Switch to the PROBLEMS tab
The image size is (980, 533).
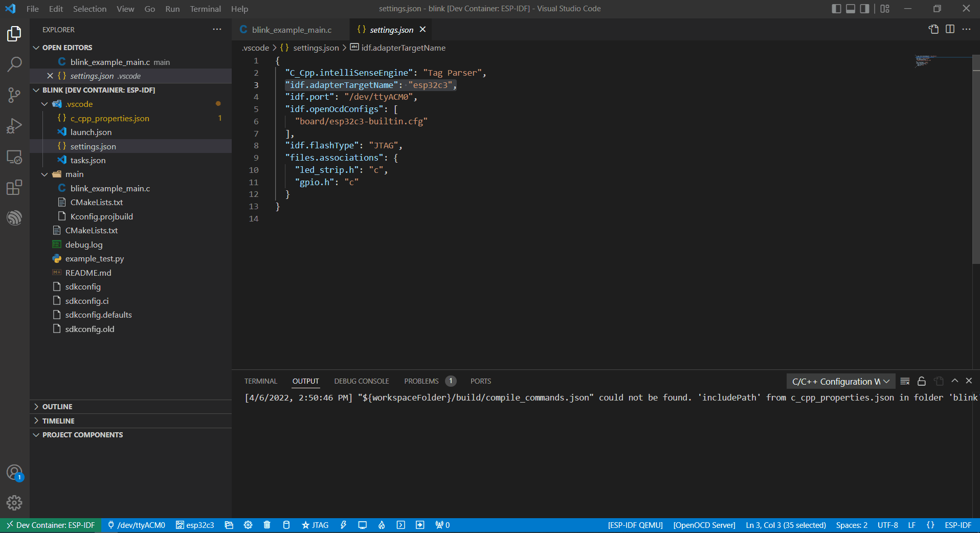tap(421, 381)
